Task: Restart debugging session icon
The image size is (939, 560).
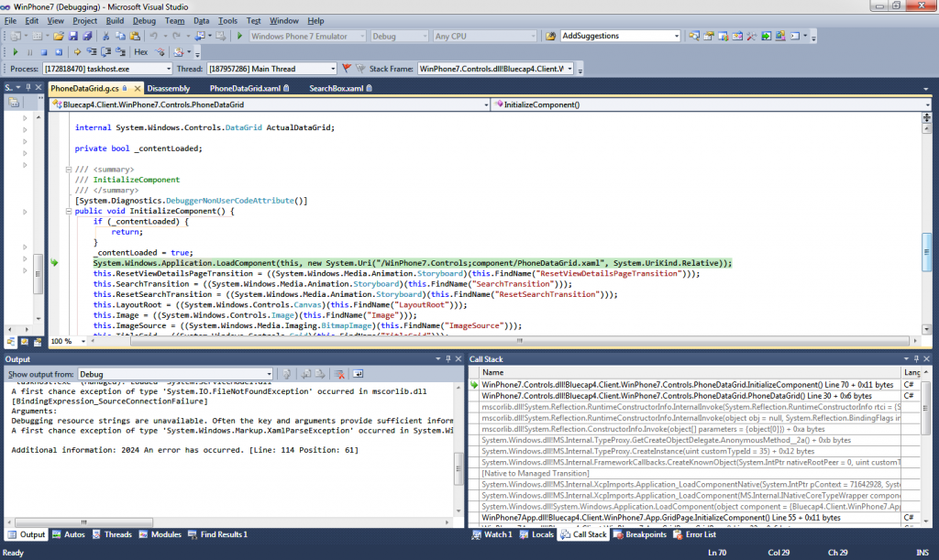Action: click(x=59, y=52)
